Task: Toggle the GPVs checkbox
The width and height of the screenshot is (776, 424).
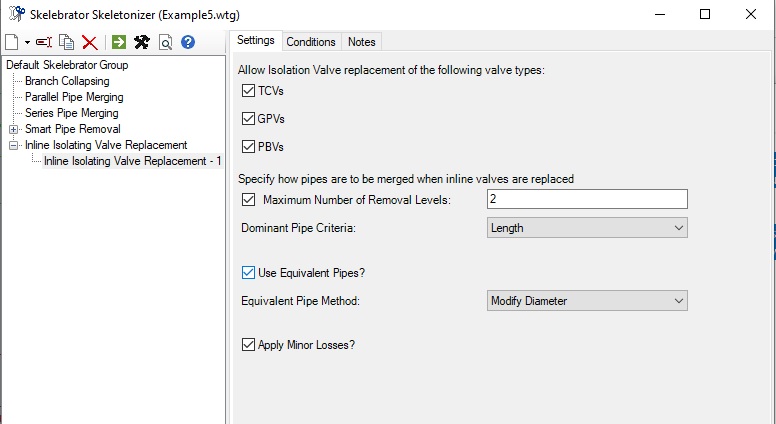Action: [249, 119]
